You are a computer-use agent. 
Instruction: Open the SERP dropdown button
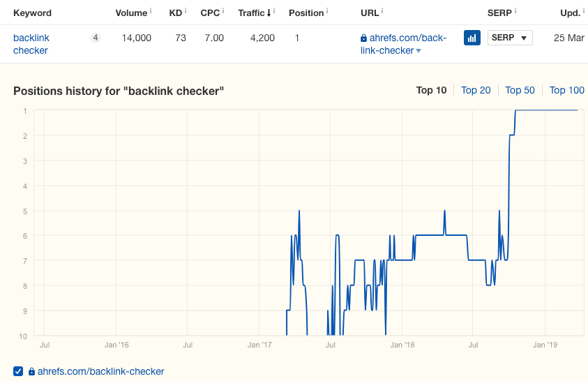510,38
